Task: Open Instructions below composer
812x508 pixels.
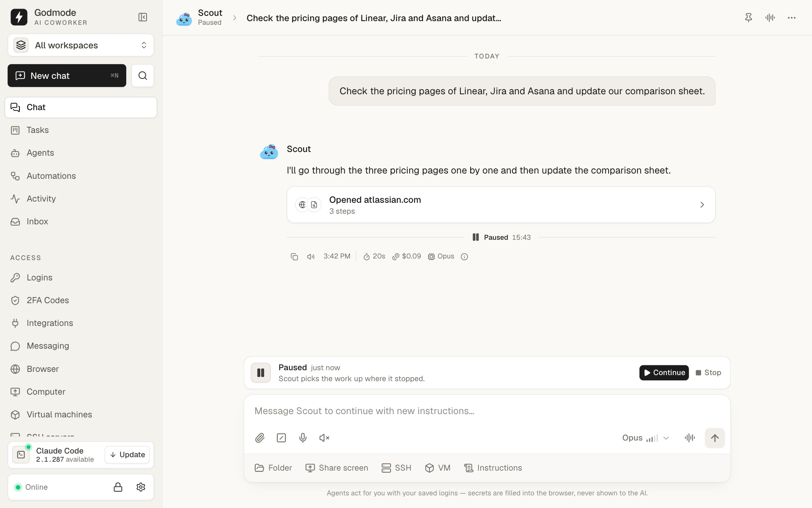Action: coord(493,468)
